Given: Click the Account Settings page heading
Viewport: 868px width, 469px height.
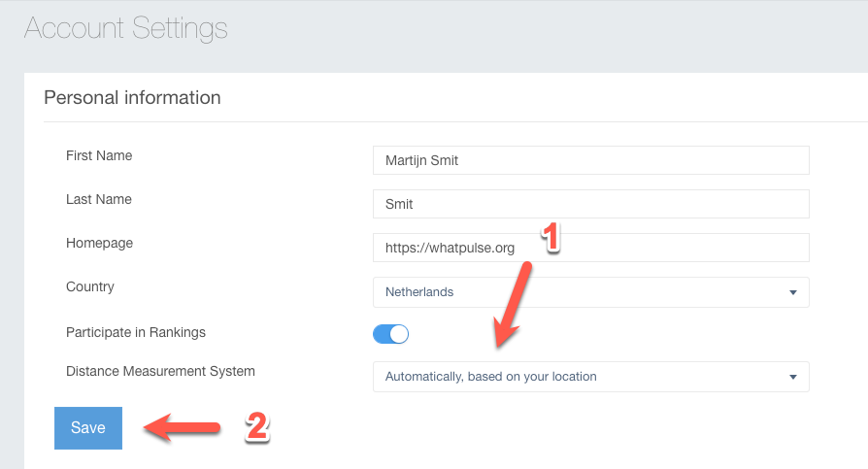Looking at the screenshot, I should click(x=125, y=28).
